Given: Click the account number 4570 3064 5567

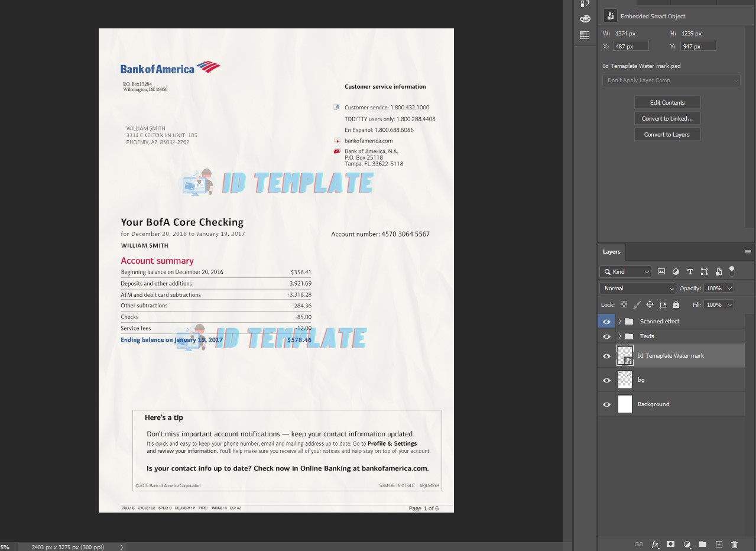Looking at the screenshot, I should coord(405,234).
